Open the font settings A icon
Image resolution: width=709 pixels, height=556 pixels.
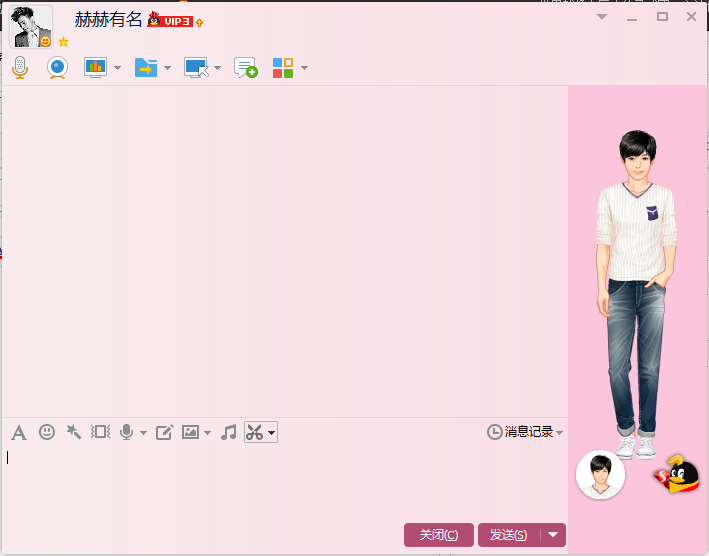pyautogui.click(x=19, y=433)
